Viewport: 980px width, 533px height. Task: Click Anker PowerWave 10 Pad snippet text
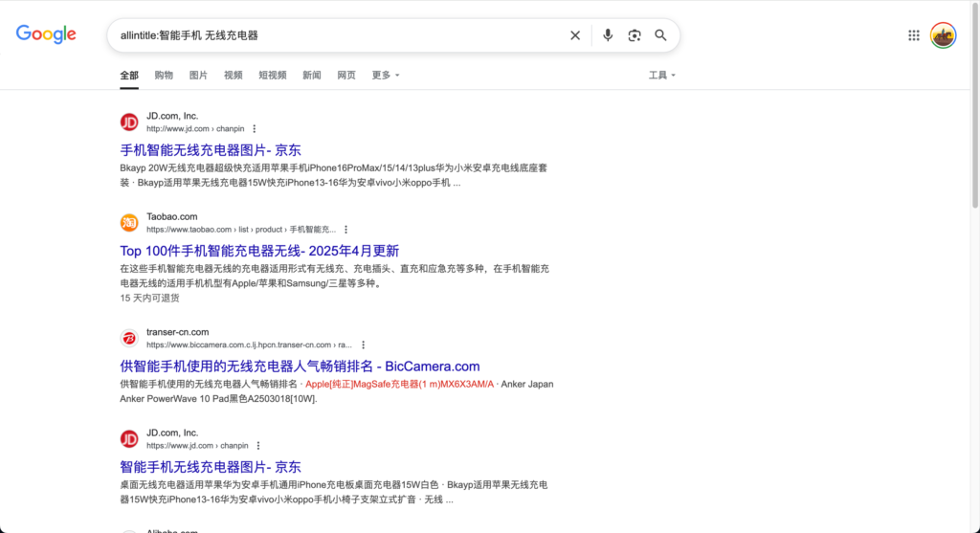coord(219,399)
